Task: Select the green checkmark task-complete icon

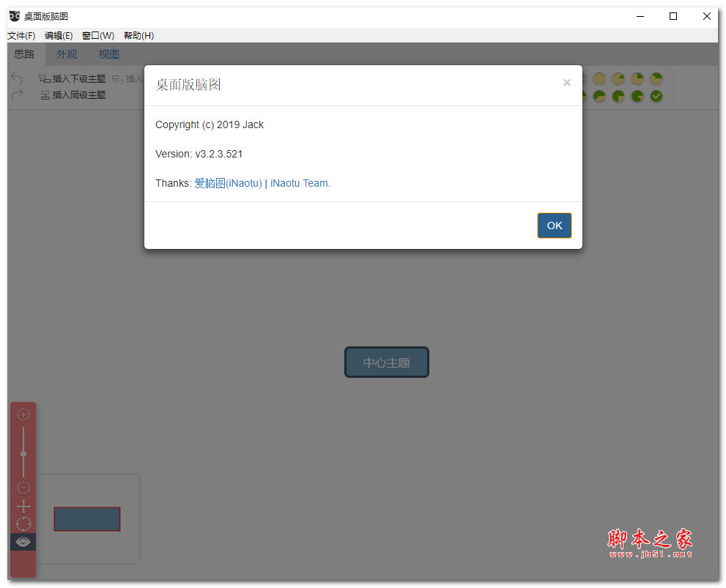Action: click(656, 96)
